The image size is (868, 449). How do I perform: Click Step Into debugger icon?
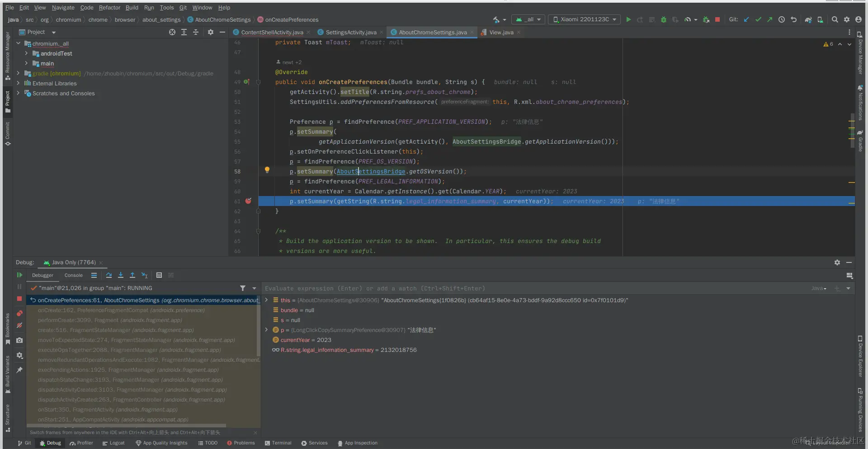[x=121, y=275]
